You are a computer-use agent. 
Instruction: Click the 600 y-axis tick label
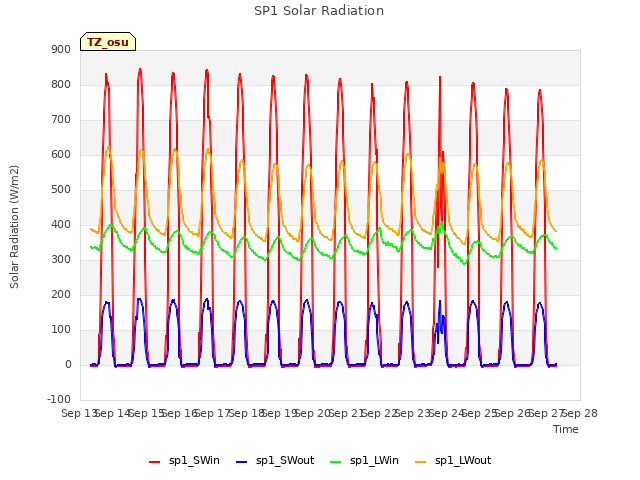tap(61, 155)
